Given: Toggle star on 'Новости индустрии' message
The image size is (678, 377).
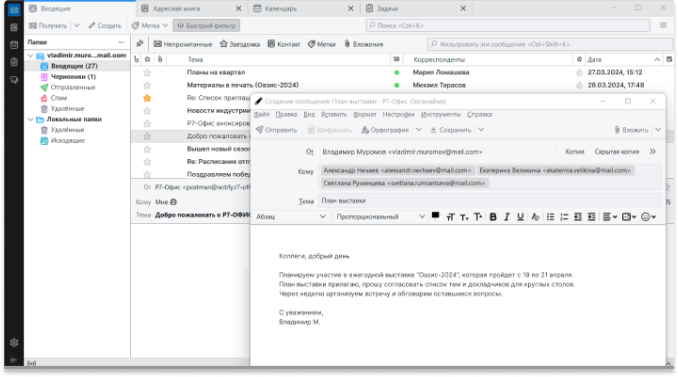Looking at the screenshot, I should (x=147, y=111).
